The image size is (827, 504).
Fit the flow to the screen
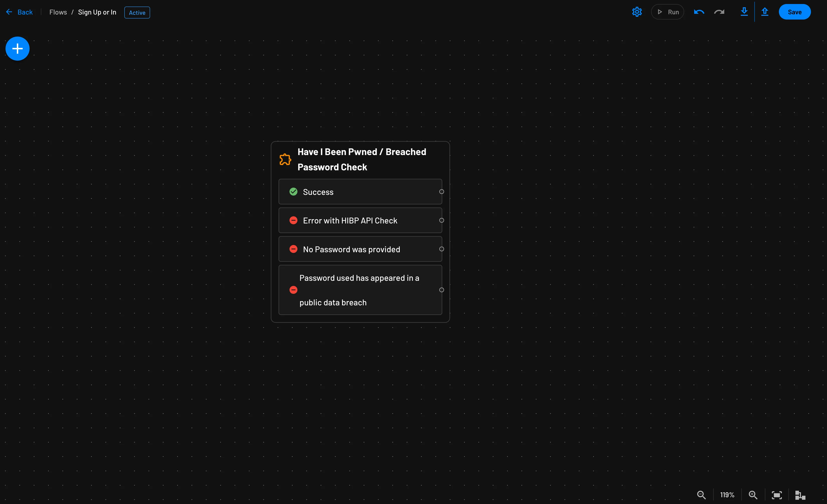tap(777, 494)
